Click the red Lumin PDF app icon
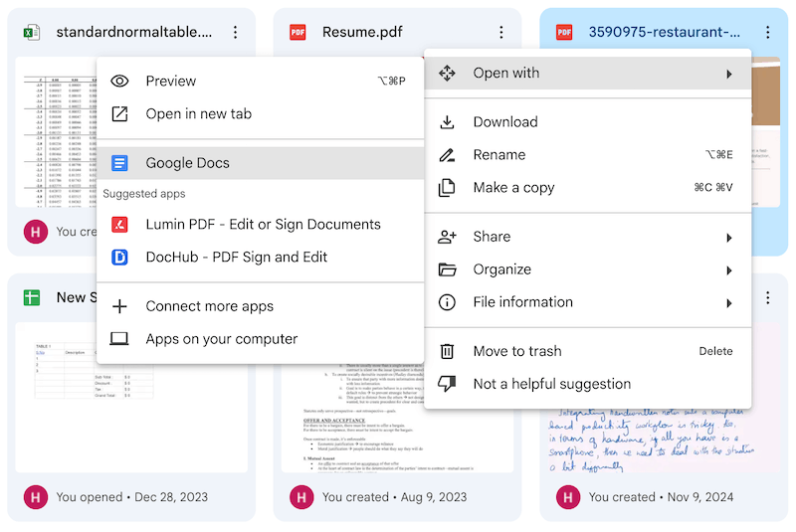This screenshot has width=796, height=532. [119, 225]
